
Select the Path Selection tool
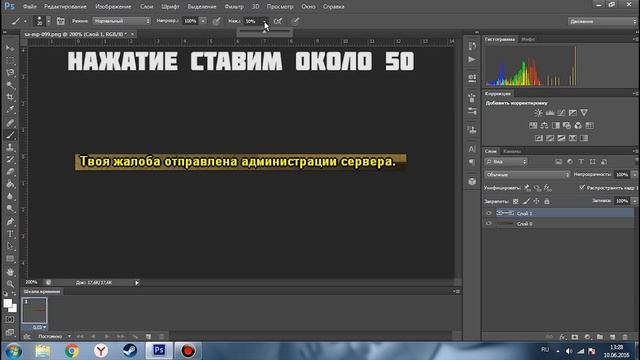(x=10, y=246)
